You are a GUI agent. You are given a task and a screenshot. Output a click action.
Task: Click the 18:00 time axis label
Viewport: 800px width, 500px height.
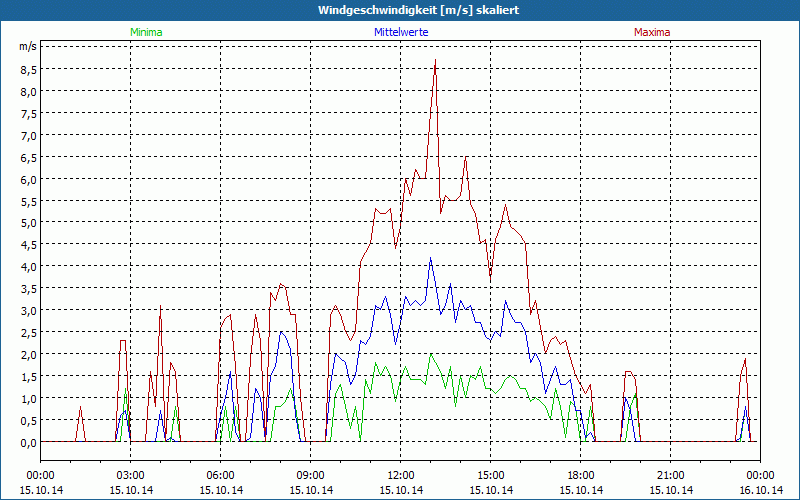pyautogui.click(x=581, y=476)
